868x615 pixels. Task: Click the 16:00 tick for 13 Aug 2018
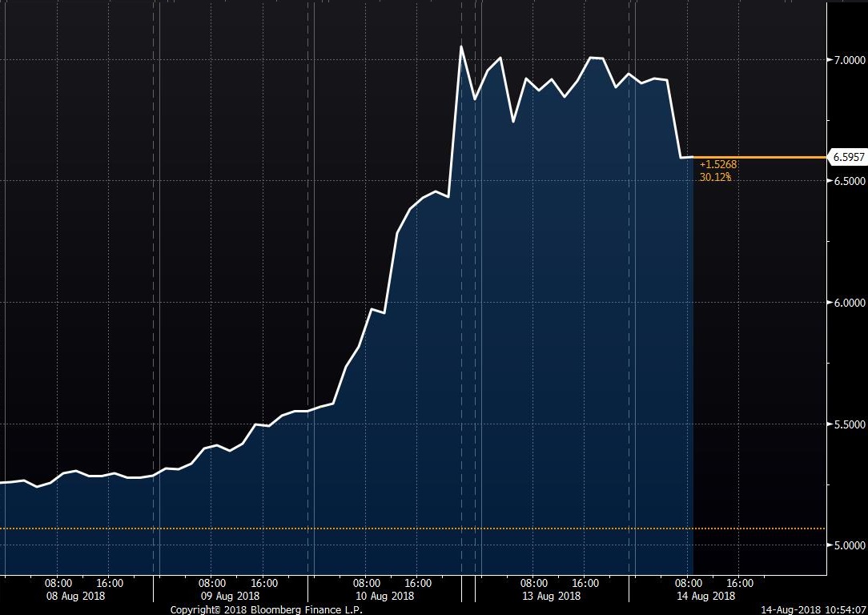[x=585, y=584]
